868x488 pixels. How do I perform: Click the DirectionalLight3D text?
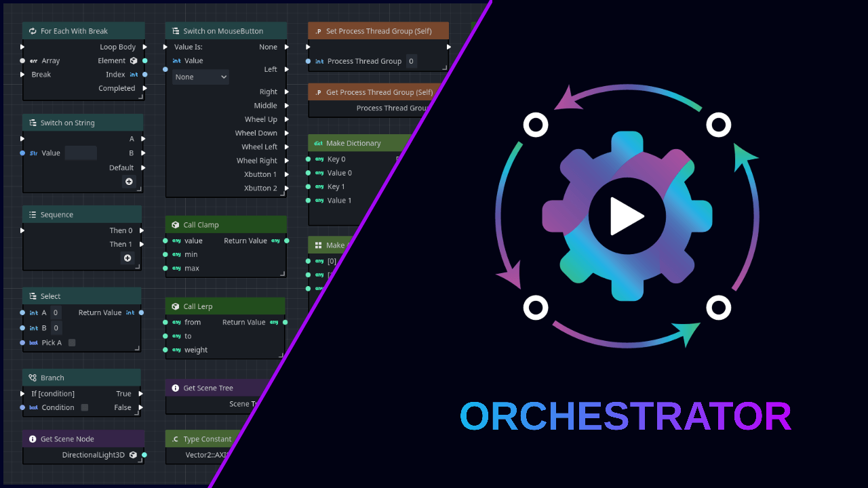tap(94, 455)
